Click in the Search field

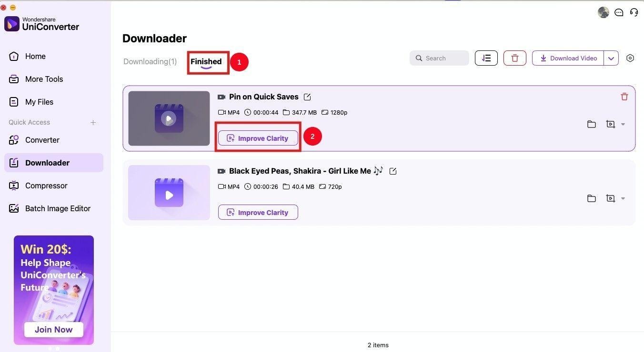439,58
